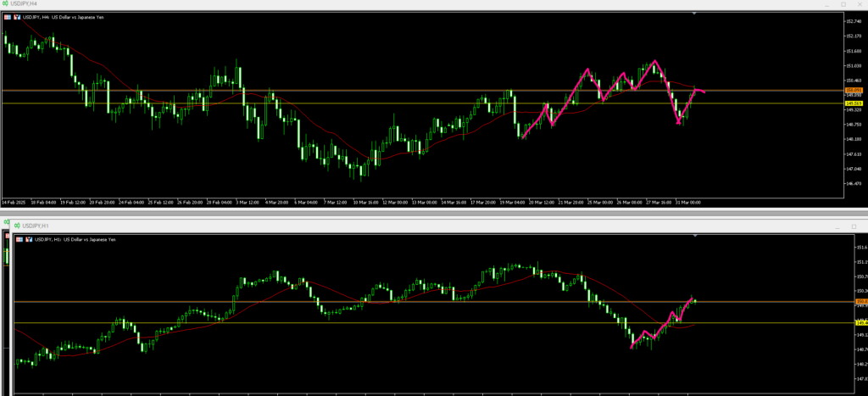868x396 pixels.
Task: Click the USDJPY,H1 window title icon
Action: pos(16,226)
